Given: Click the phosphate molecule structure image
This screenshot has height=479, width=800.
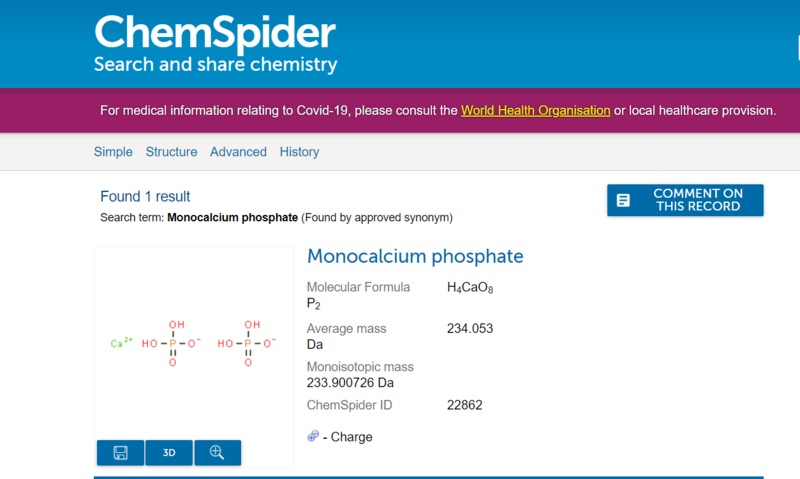Looking at the screenshot, I should point(195,343).
